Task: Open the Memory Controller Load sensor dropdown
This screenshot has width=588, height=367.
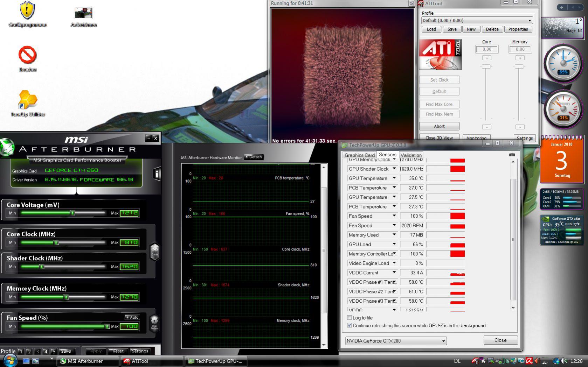Action: (394, 254)
